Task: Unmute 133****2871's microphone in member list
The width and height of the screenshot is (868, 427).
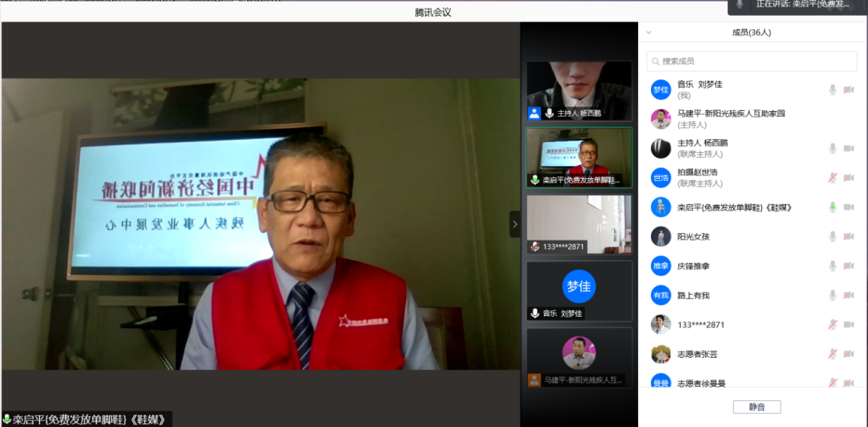Action: pos(833,325)
